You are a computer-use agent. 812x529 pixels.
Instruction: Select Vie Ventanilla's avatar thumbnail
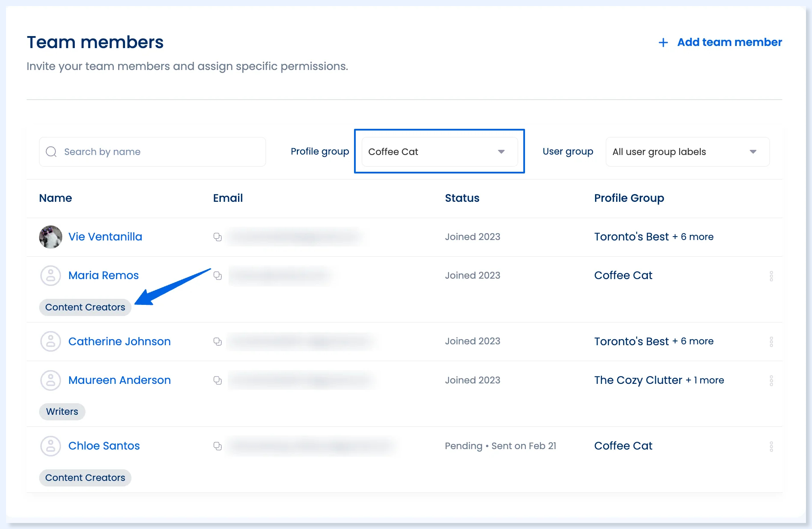(51, 237)
